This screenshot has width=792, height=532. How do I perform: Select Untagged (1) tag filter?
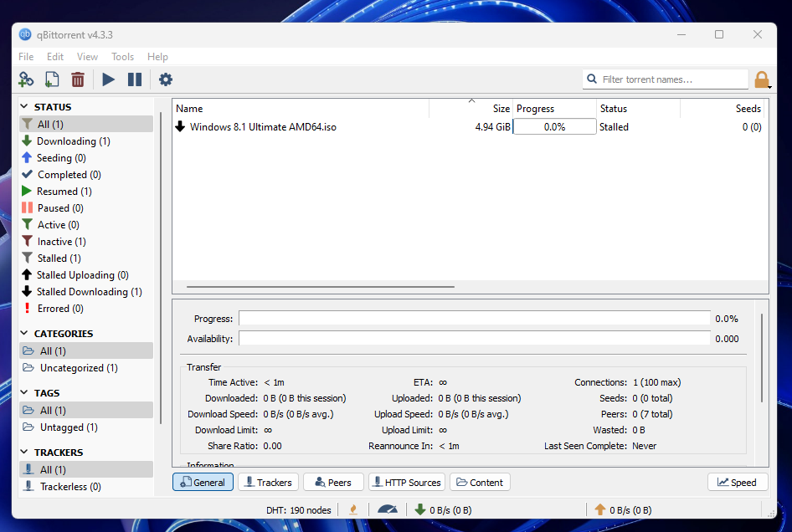point(86,427)
